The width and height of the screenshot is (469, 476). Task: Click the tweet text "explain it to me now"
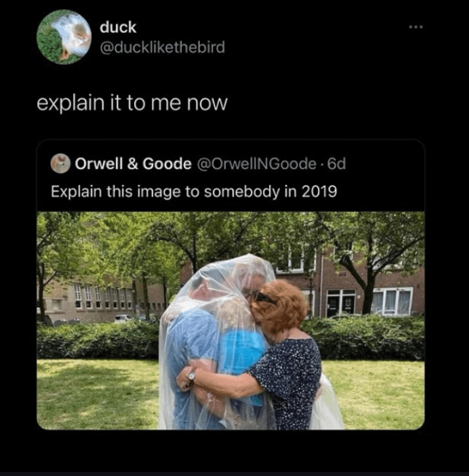coord(132,103)
